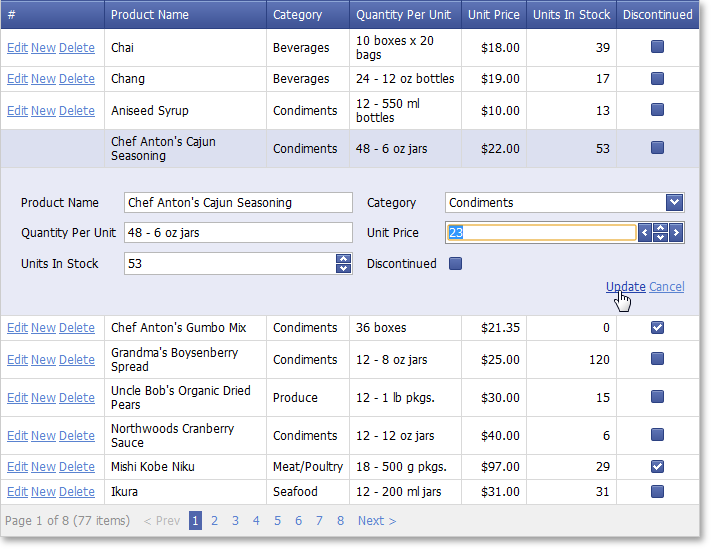The width and height of the screenshot is (713, 551).
Task: Click the Unit Price large decrement arrow
Action: pos(645,233)
